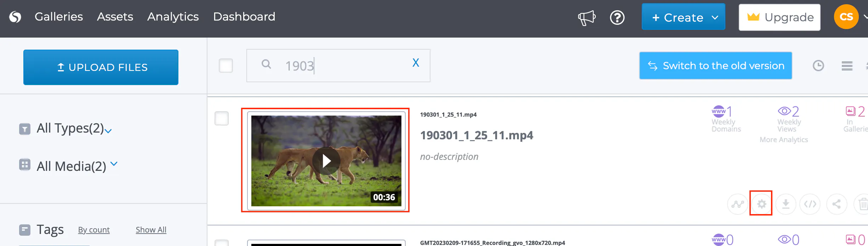Click the In Galleries icon showing 2

(850, 111)
